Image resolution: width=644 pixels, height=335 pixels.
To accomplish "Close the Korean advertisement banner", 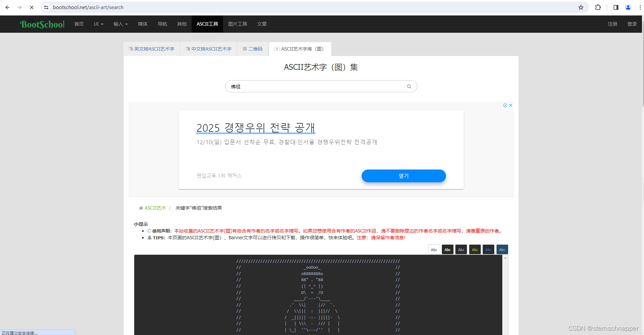I will pos(510,105).
